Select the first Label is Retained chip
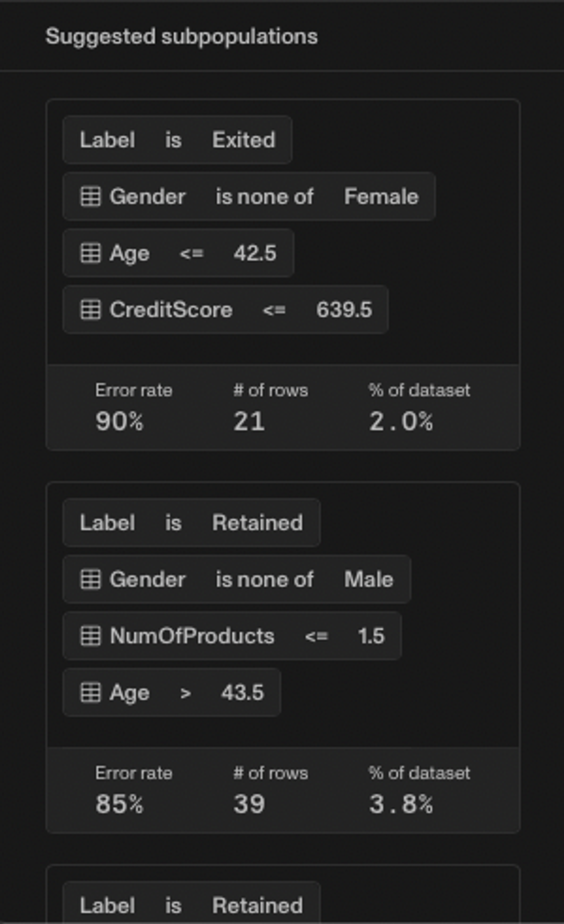 [192, 523]
